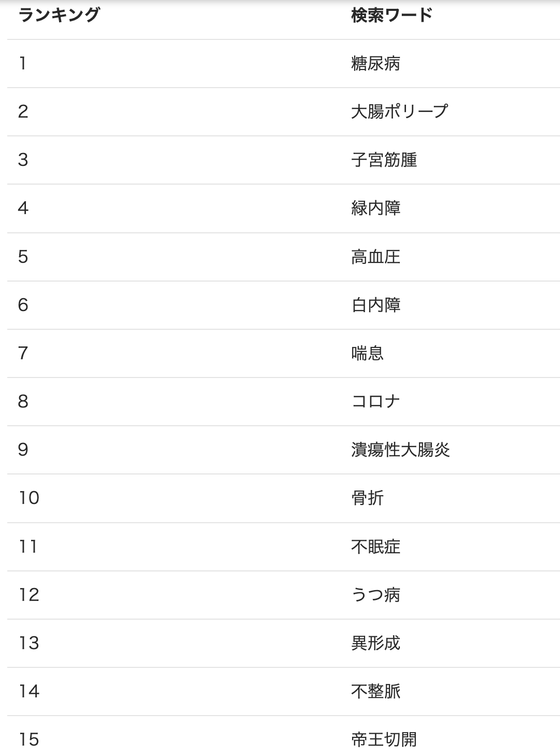Click the うつ病 entry

tap(375, 595)
